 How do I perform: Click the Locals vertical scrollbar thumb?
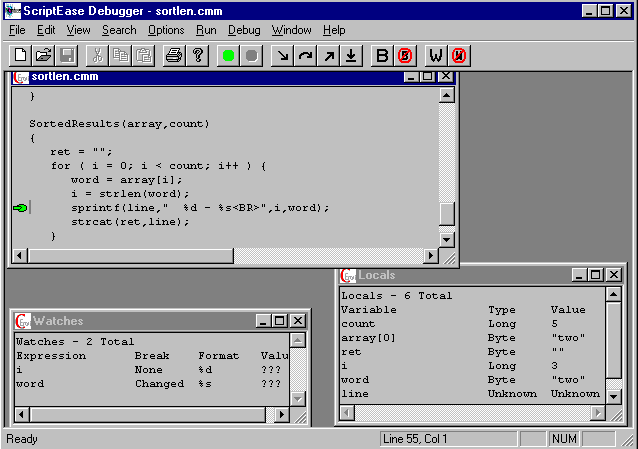pyautogui.click(x=614, y=340)
